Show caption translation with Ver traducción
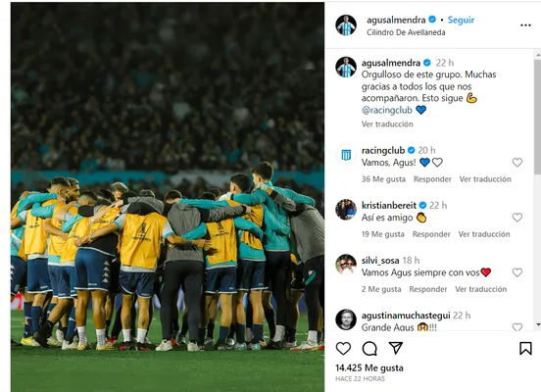Viewport: 541px width, 392px height. pyautogui.click(x=387, y=124)
